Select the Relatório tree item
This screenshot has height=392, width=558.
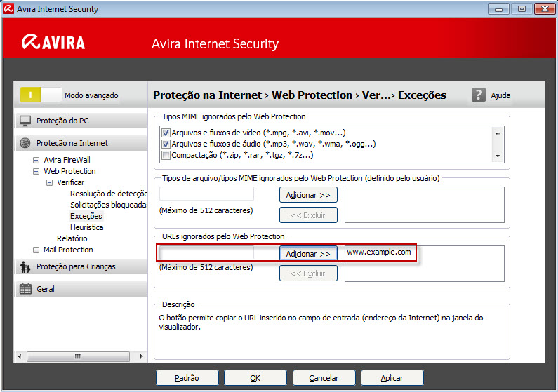72,238
